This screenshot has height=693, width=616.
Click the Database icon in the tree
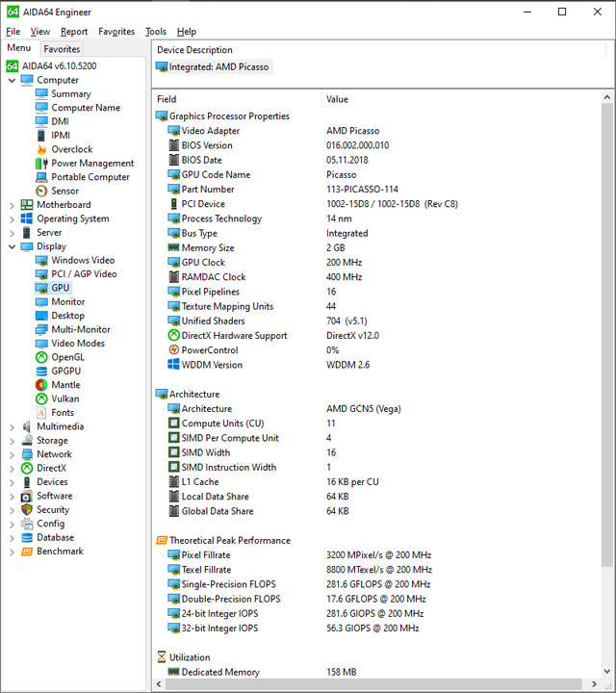[27, 537]
